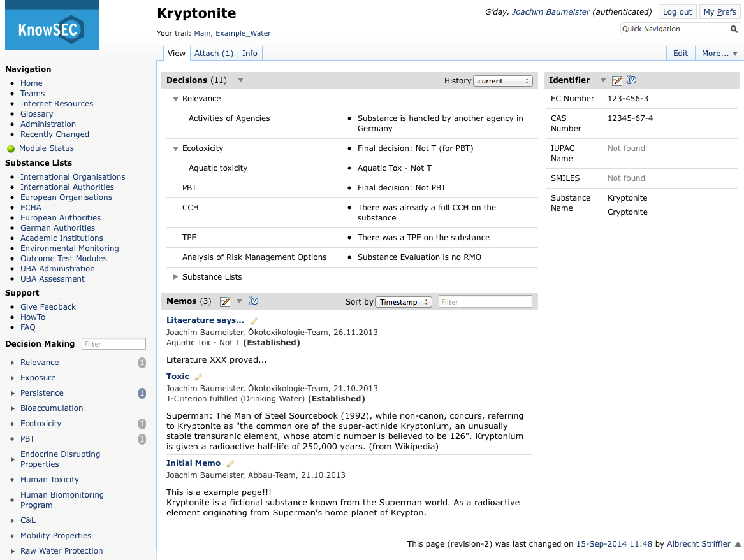
Task: Open the Sort by Timestamp dropdown
Action: (404, 302)
